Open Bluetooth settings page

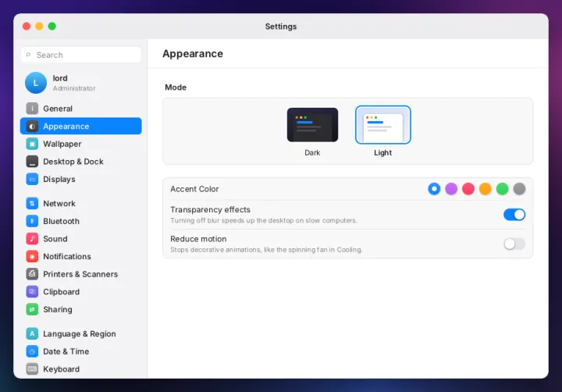coord(81,221)
